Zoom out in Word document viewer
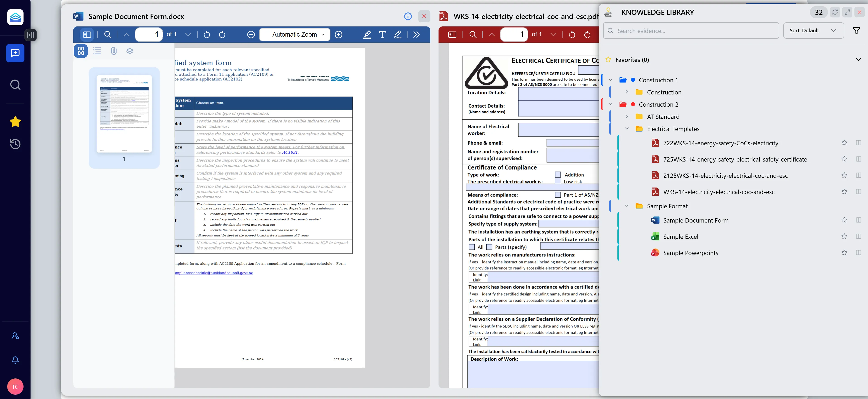Viewport: 868px width, 399px height. 251,34
